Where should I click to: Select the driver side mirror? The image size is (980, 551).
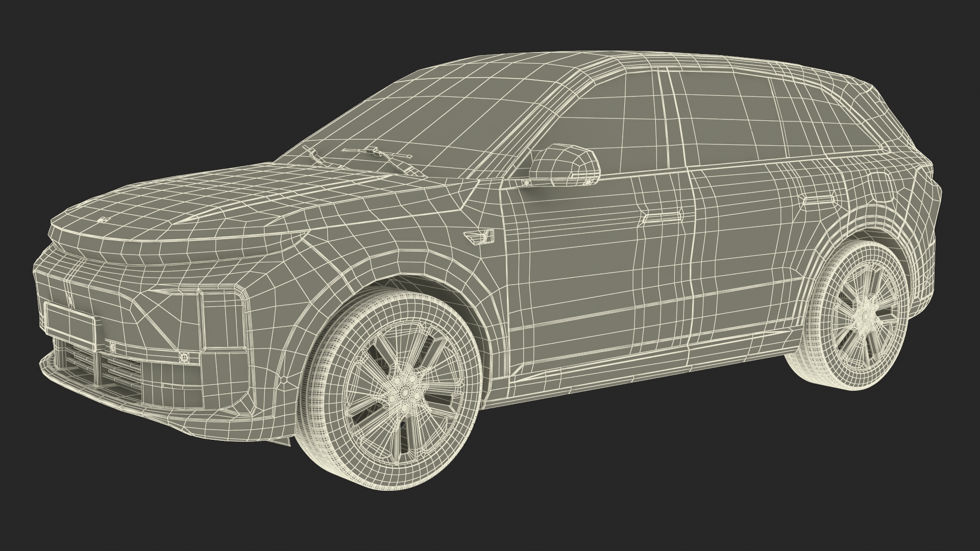point(564,165)
